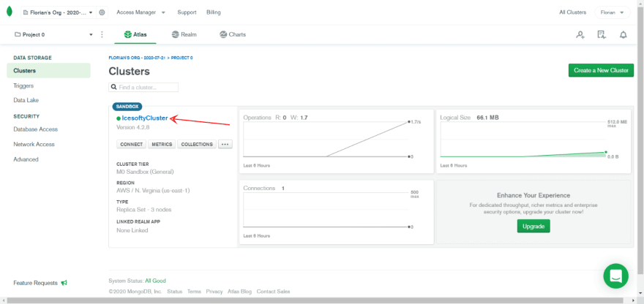Select Triggers in the sidebar
This screenshot has width=644, height=304.
tap(23, 85)
